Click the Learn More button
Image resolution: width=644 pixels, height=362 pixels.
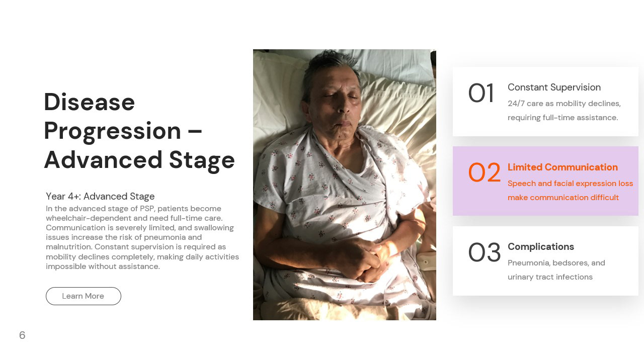pyautogui.click(x=84, y=296)
